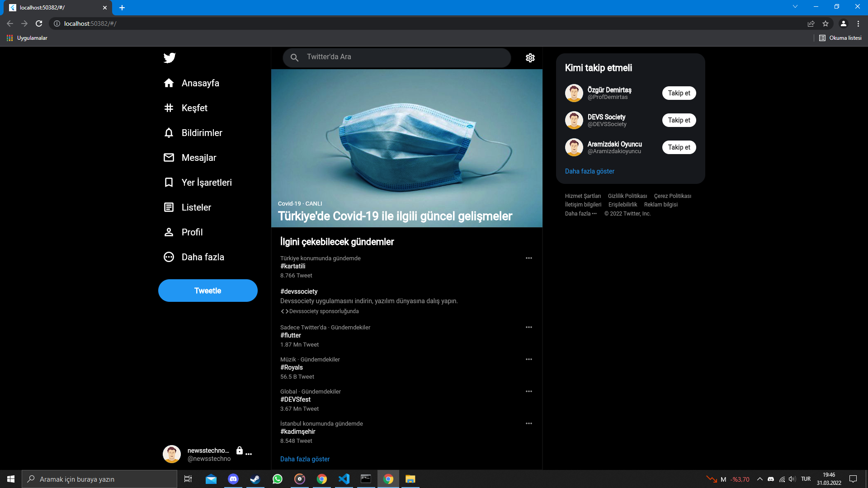Expand footer Daha fazla menu
The height and width of the screenshot is (488, 868).
pyautogui.click(x=581, y=214)
